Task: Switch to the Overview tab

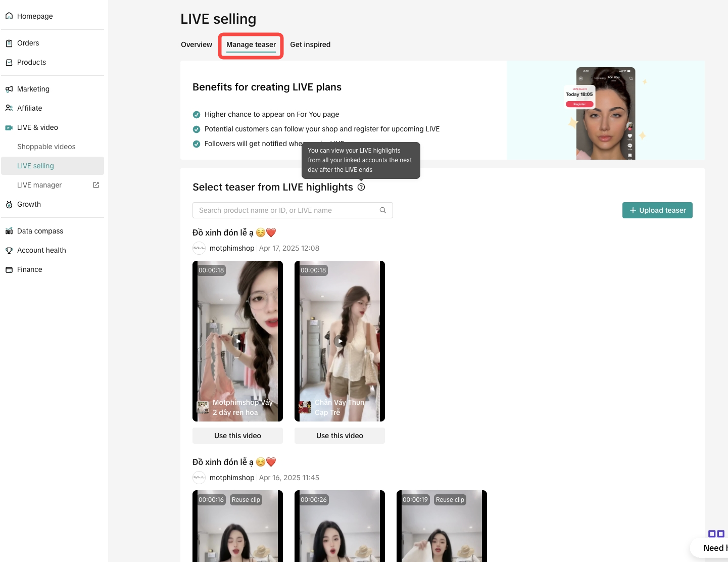Action: (x=197, y=44)
